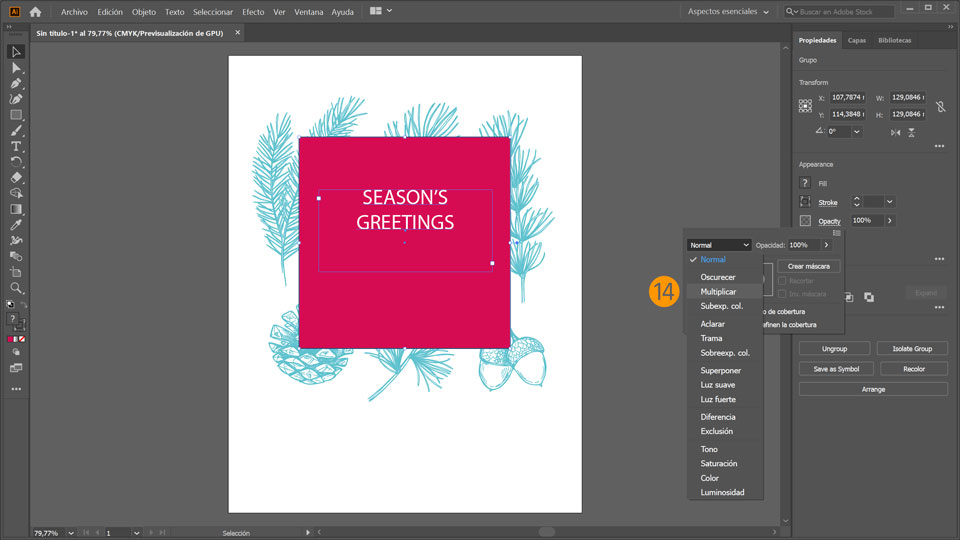960x540 pixels.
Task: Click the Isolate Group button
Action: tap(912, 348)
